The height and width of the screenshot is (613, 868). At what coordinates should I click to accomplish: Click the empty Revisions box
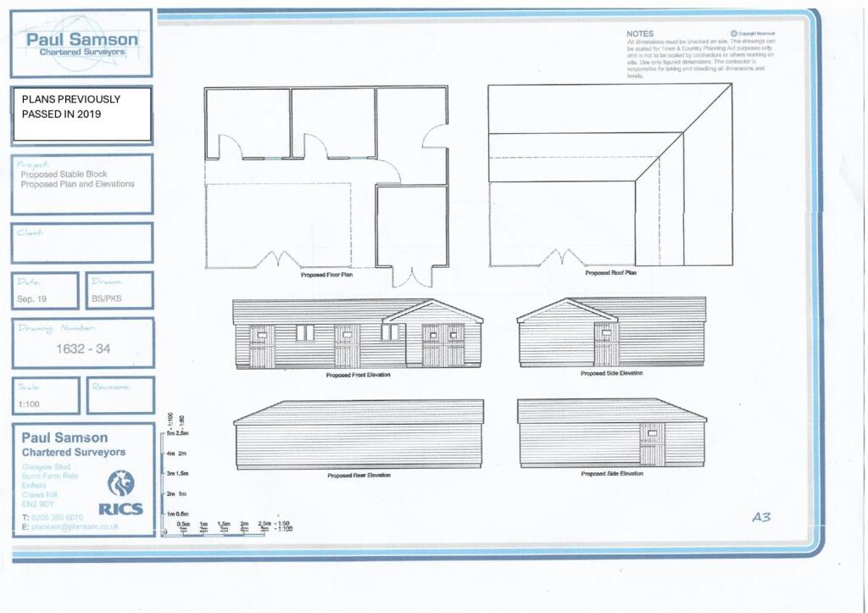(120, 395)
